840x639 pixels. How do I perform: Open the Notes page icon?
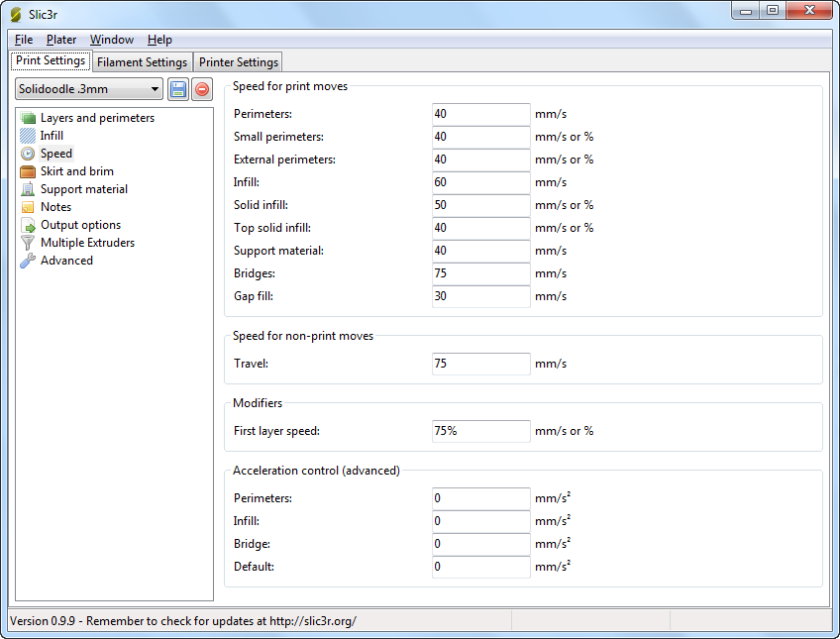[28, 207]
